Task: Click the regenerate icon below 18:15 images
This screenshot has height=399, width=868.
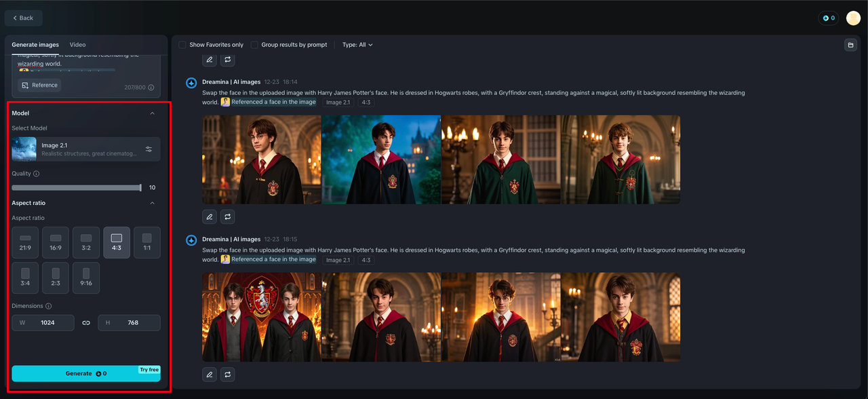Action: [228, 375]
